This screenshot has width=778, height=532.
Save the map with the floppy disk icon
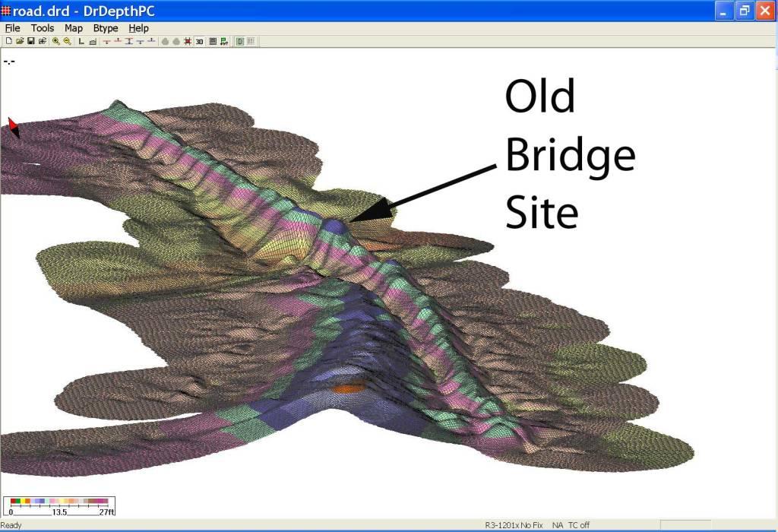pyautogui.click(x=31, y=41)
